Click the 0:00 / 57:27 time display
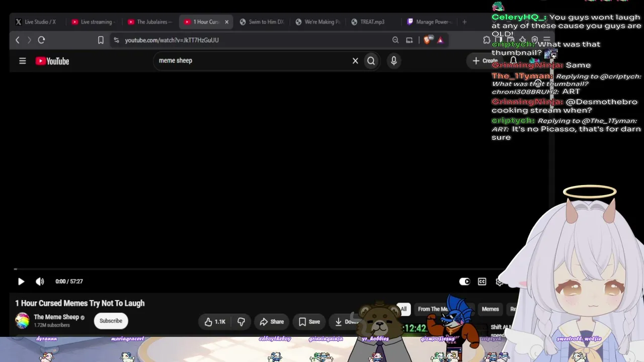The height and width of the screenshot is (362, 644). click(69, 282)
